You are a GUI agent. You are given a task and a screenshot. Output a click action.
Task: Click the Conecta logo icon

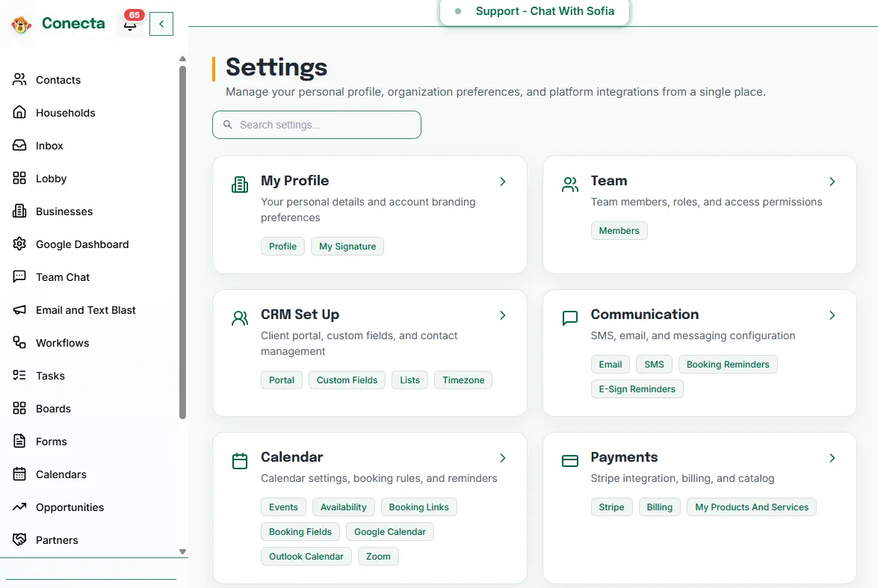coord(21,25)
